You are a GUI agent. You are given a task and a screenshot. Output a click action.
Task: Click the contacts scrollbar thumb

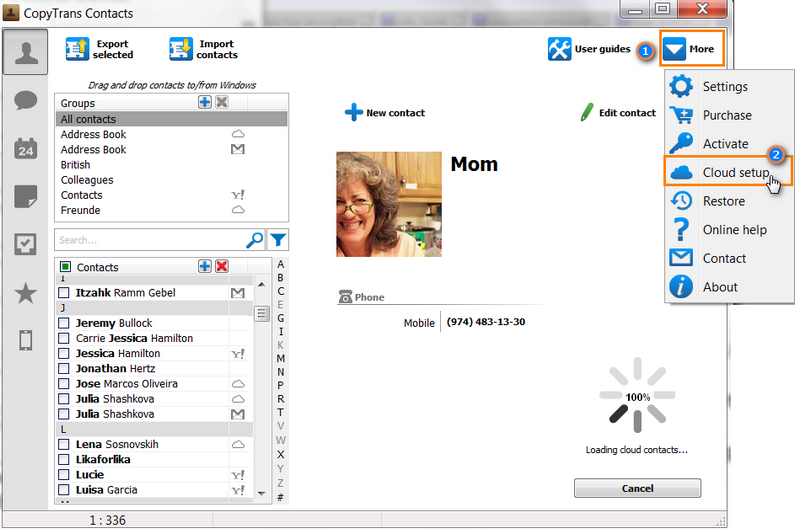coord(261,314)
